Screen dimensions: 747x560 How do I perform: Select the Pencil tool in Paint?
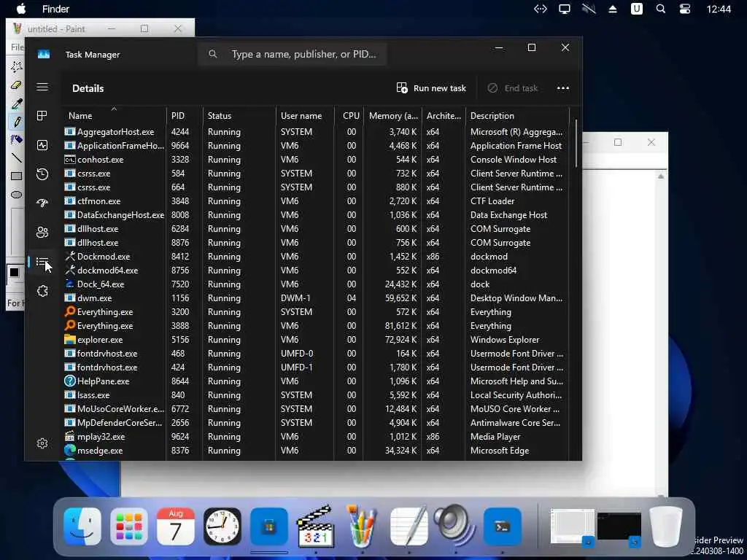pyautogui.click(x=16, y=122)
